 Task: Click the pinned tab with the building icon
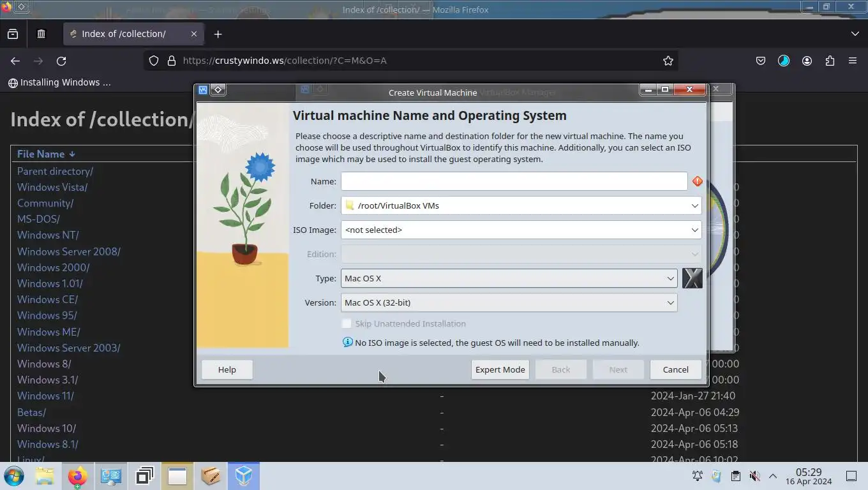click(x=41, y=34)
